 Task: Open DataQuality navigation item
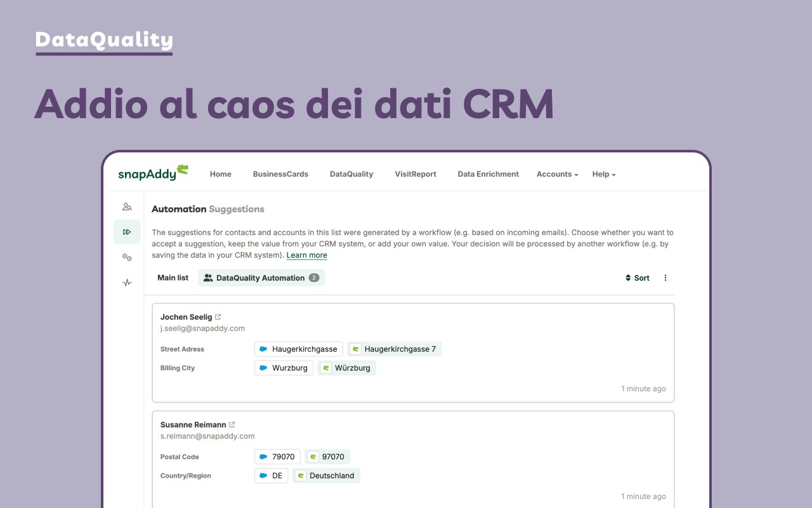click(x=351, y=174)
